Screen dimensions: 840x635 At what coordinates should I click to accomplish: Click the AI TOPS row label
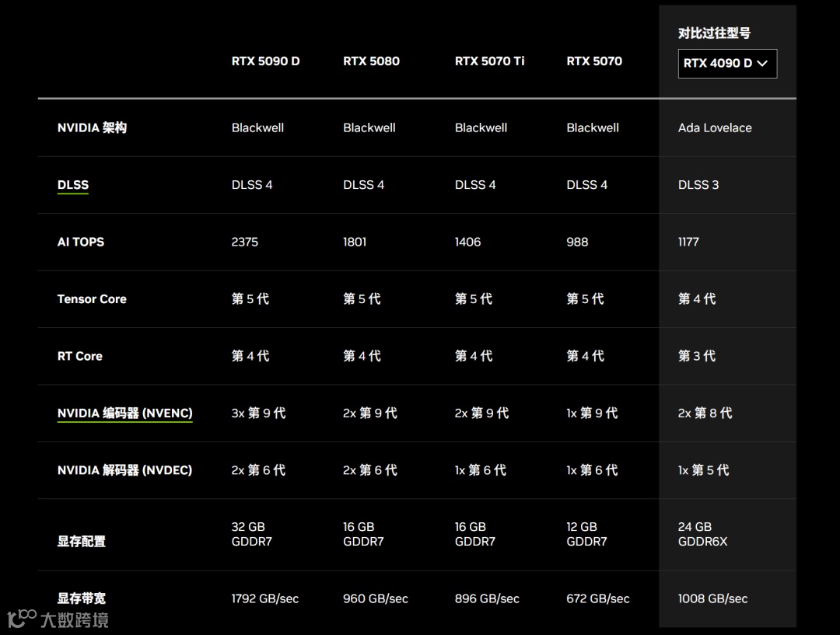point(81,242)
